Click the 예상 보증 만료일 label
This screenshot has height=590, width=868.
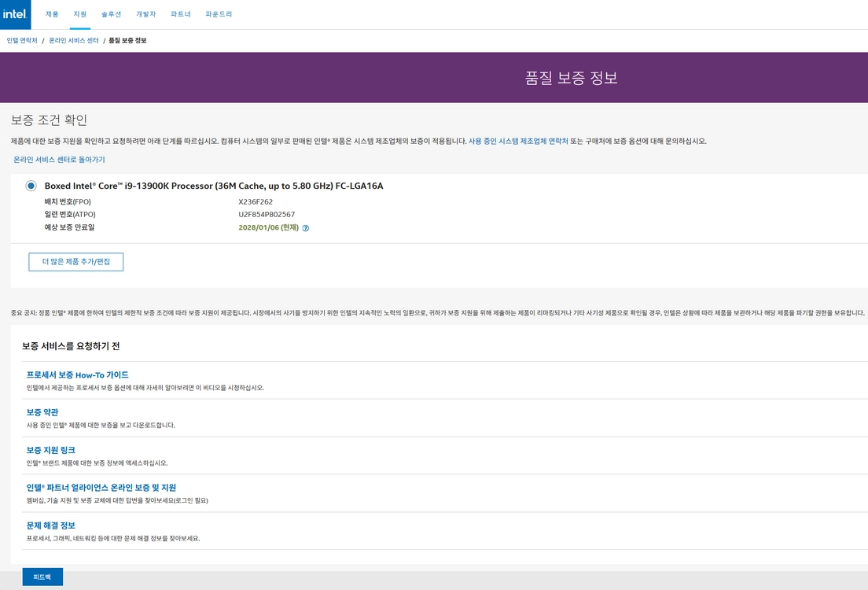click(x=69, y=227)
